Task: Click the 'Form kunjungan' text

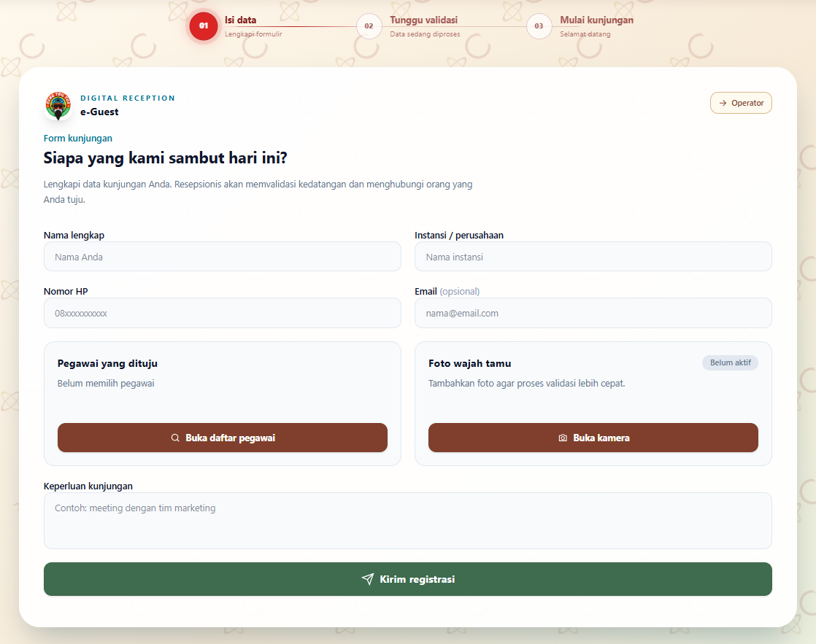Action: coord(78,139)
